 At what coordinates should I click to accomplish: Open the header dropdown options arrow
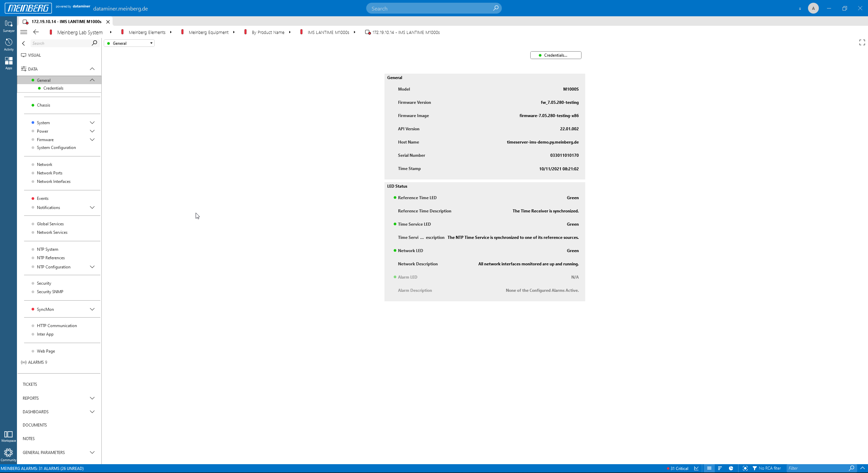[800, 8]
